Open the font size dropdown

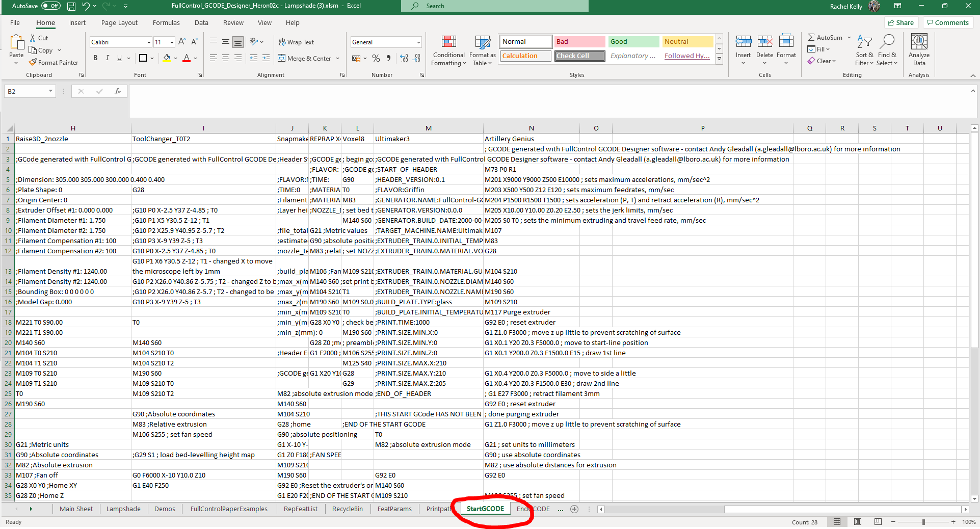172,42
